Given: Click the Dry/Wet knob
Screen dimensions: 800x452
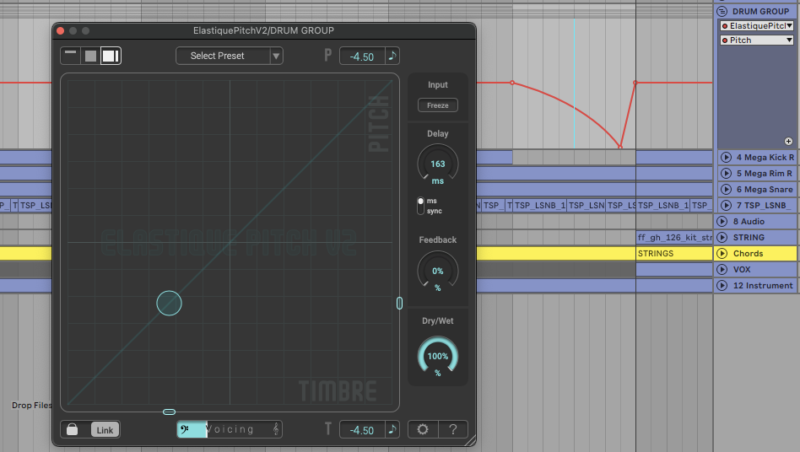Looking at the screenshot, I should click(437, 356).
